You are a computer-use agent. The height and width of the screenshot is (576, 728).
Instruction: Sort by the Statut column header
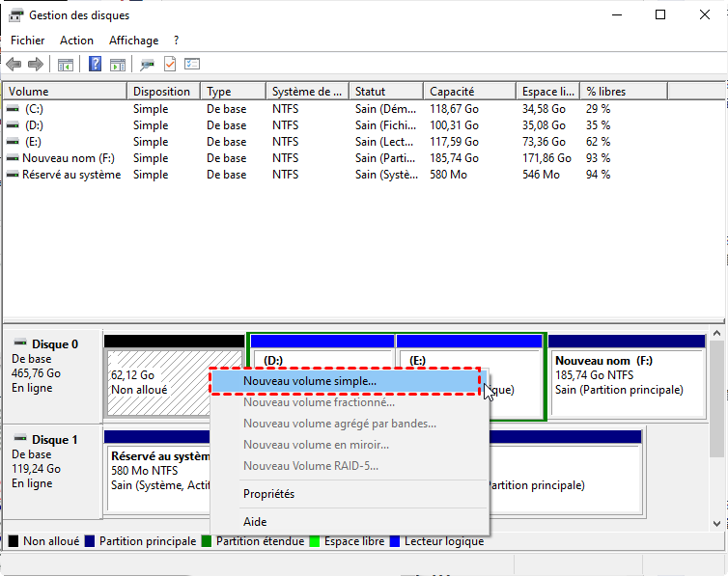point(387,92)
